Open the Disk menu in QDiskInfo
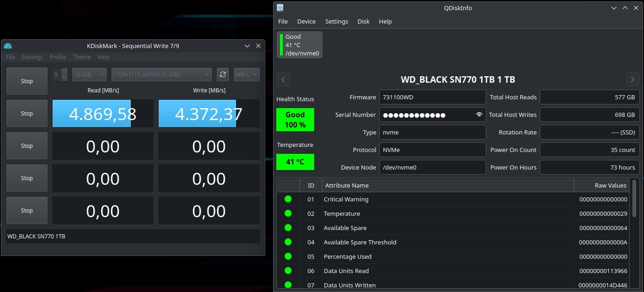This screenshot has width=644, height=292. click(364, 21)
